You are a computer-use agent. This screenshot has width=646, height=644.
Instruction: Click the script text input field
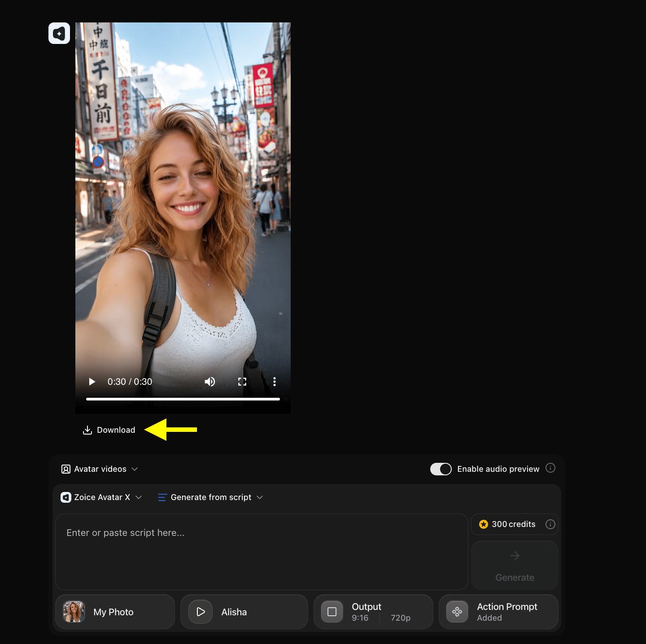click(x=262, y=552)
